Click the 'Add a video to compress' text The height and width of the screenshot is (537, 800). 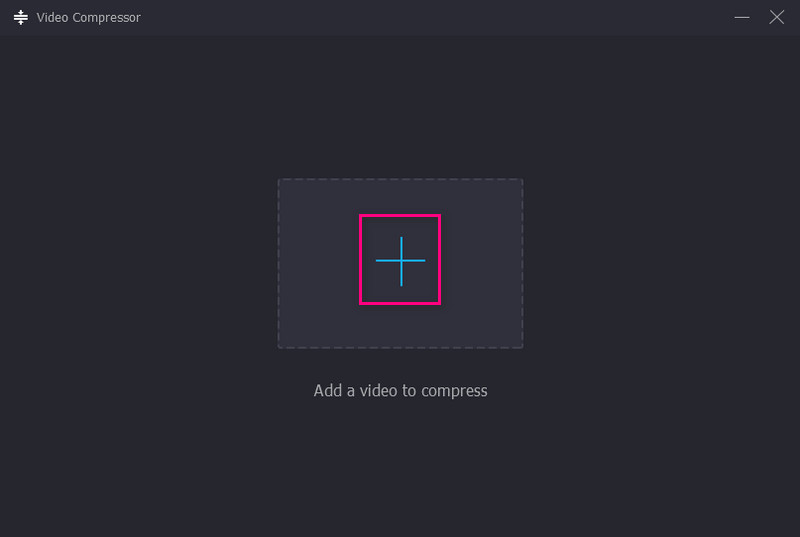point(400,390)
